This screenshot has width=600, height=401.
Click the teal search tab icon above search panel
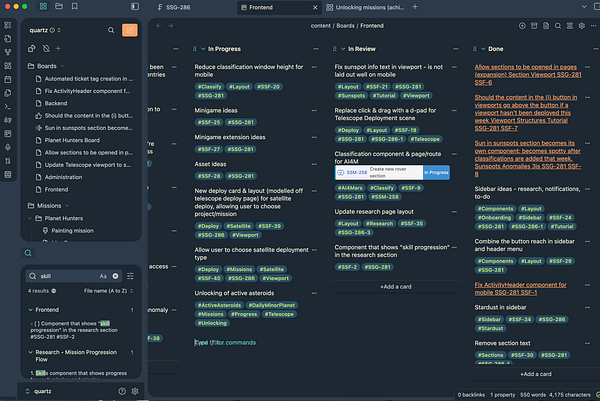pyautogui.click(x=28, y=253)
